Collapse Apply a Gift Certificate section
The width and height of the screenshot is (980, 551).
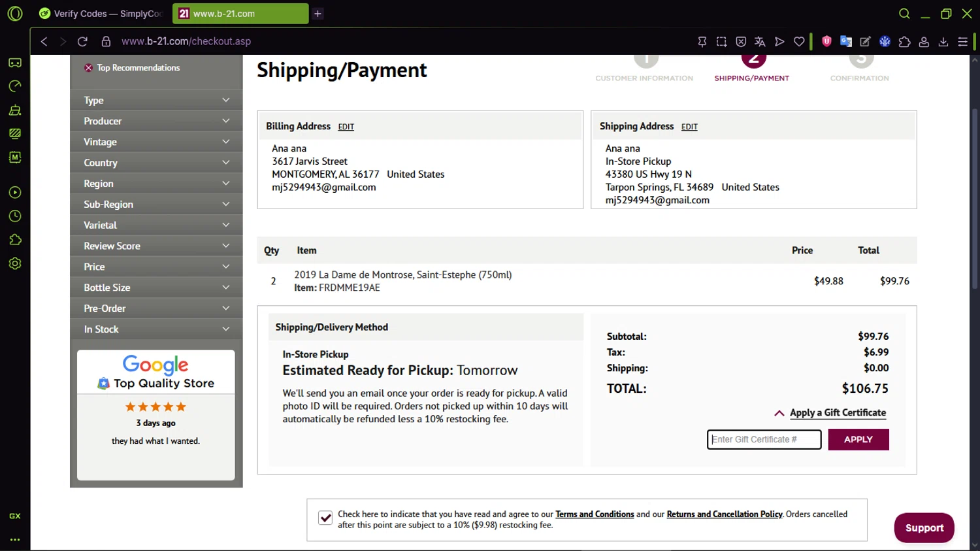pos(830,413)
